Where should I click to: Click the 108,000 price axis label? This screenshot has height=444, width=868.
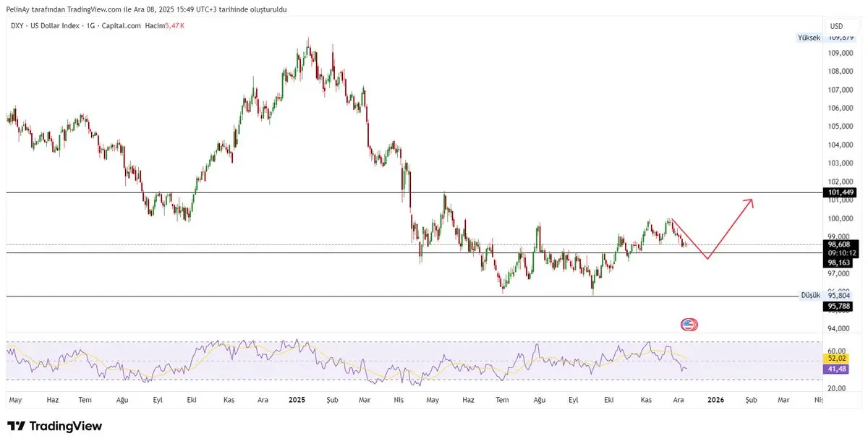841,72
